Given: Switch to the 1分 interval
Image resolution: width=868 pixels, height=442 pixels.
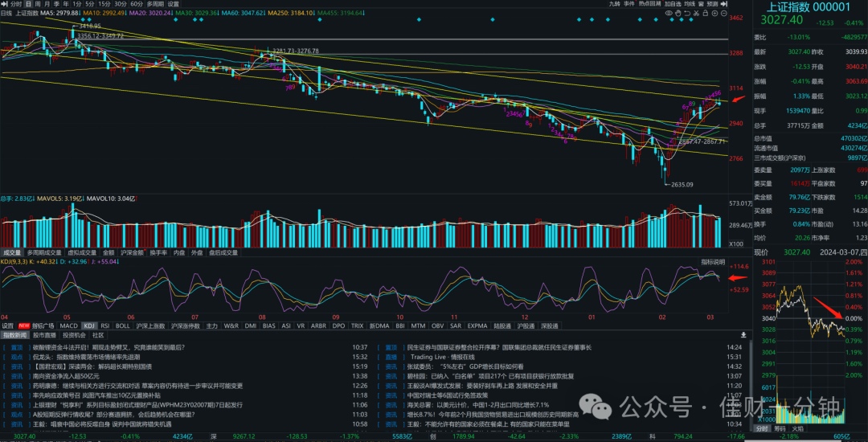Looking at the screenshot, I should coord(77,4).
